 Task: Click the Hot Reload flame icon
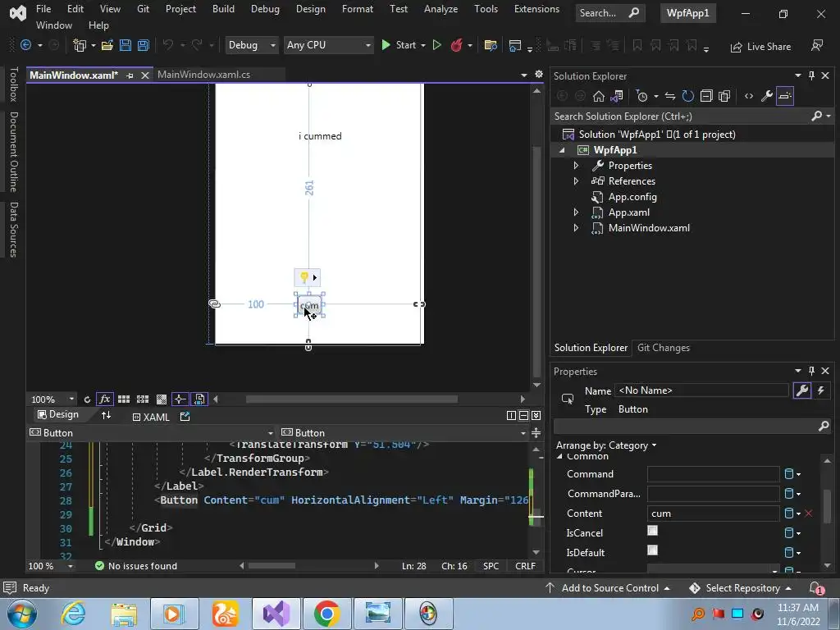[456, 46]
